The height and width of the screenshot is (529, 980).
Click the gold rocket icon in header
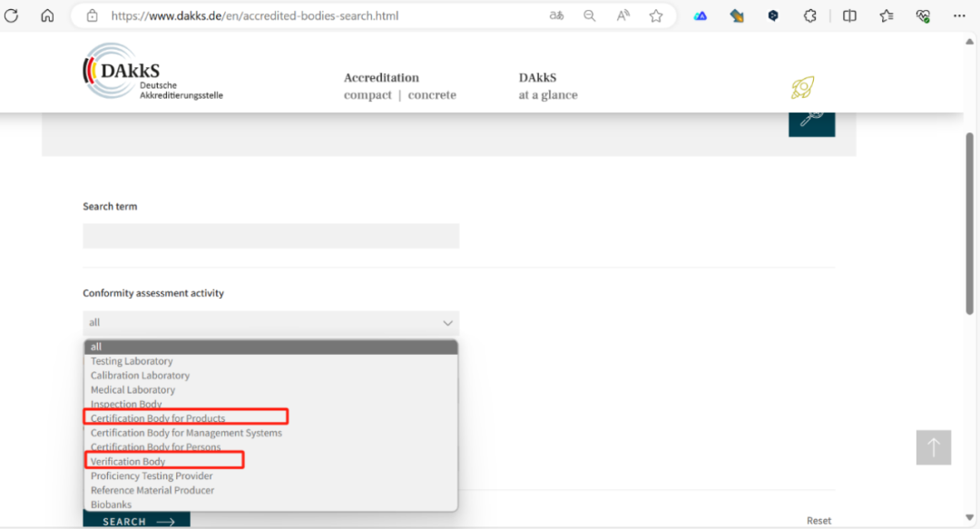click(802, 88)
